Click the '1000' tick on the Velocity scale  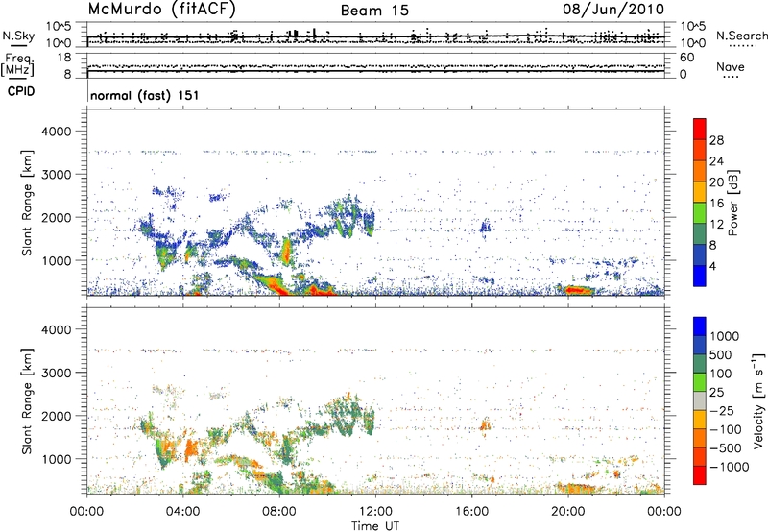(724, 336)
